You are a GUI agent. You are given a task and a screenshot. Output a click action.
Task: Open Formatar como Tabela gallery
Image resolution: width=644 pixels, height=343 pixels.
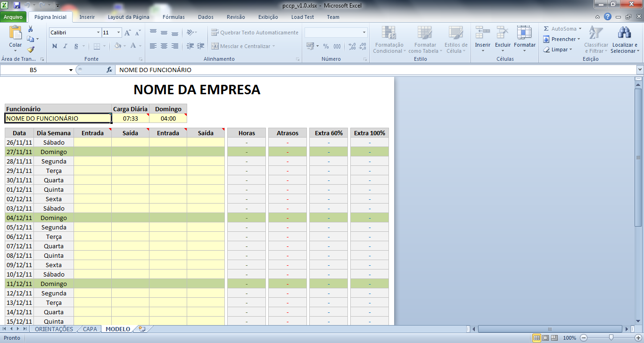(425, 40)
